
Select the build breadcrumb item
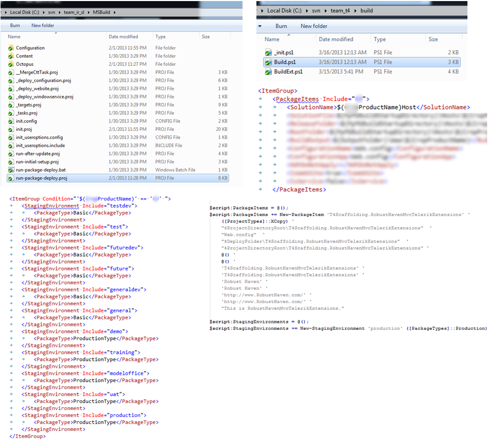pyautogui.click(x=366, y=10)
